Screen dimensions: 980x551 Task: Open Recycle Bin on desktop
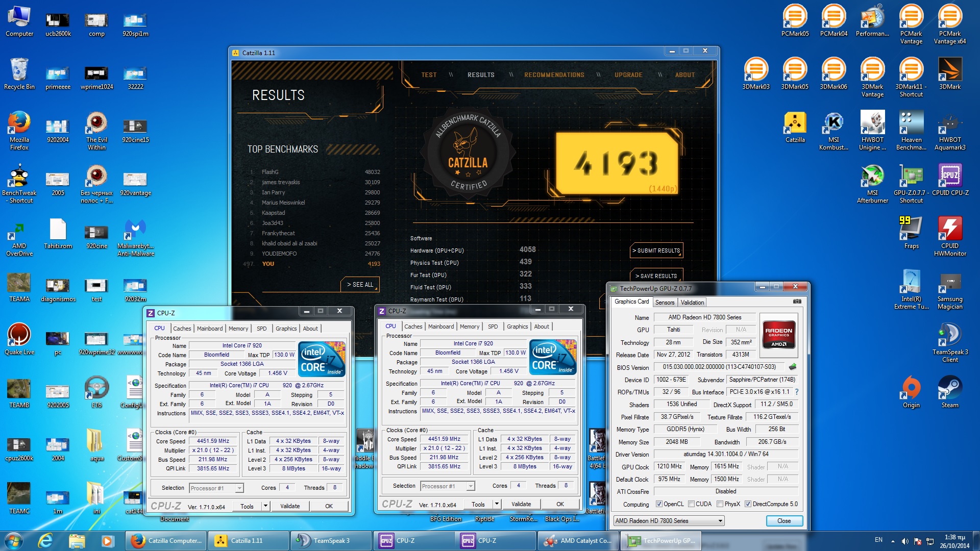coord(19,74)
